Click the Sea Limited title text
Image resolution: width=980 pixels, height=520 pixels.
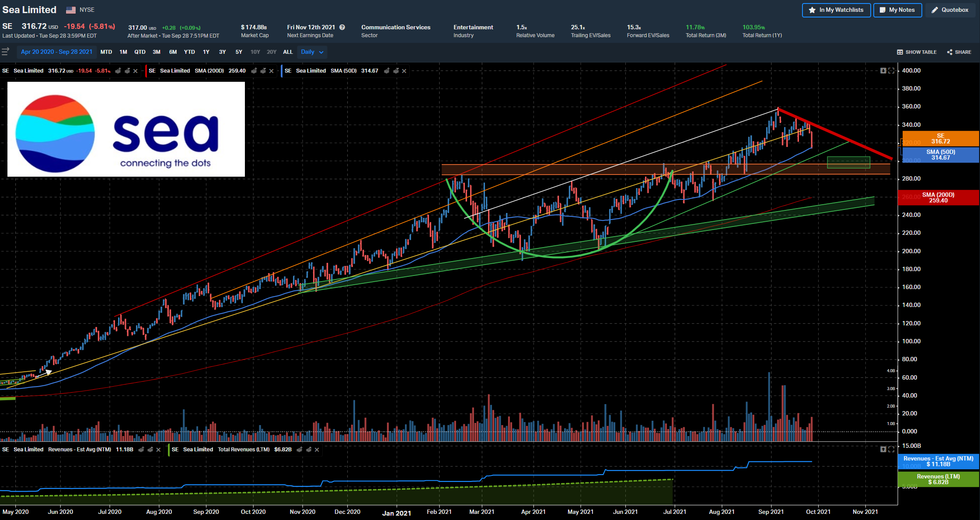[29, 10]
